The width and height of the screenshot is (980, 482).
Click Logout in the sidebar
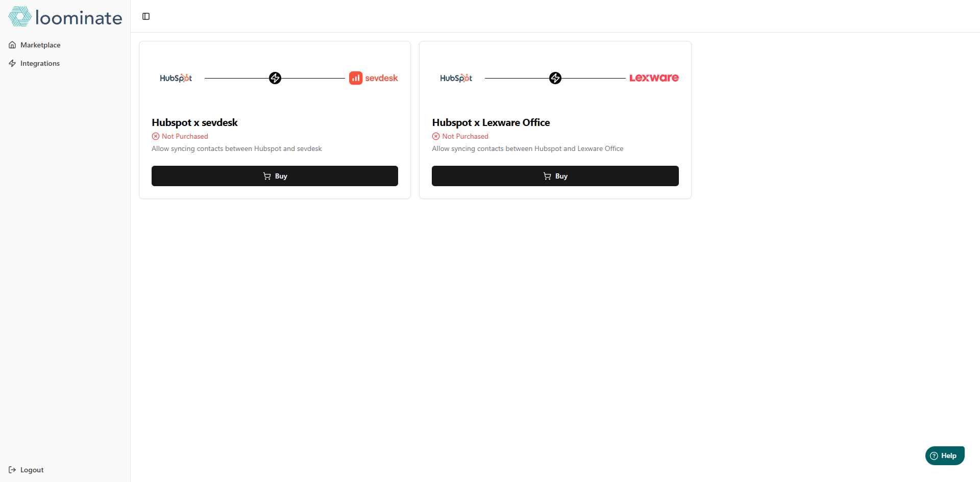coord(65,470)
